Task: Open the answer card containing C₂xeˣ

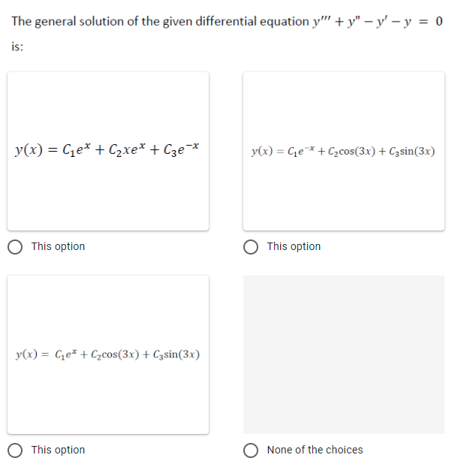Action: pyautogui.click(x=108, y=151)
